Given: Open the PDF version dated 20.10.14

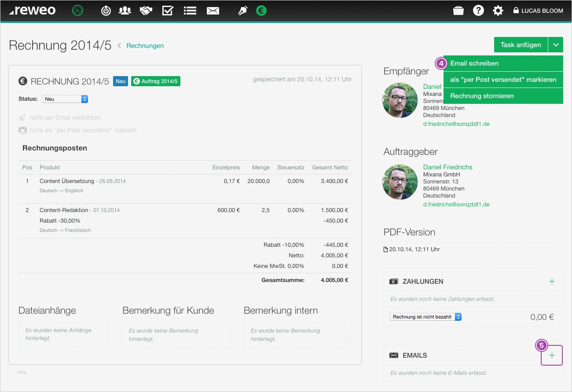Looking at the screenshot, I should tap(414, 249).
